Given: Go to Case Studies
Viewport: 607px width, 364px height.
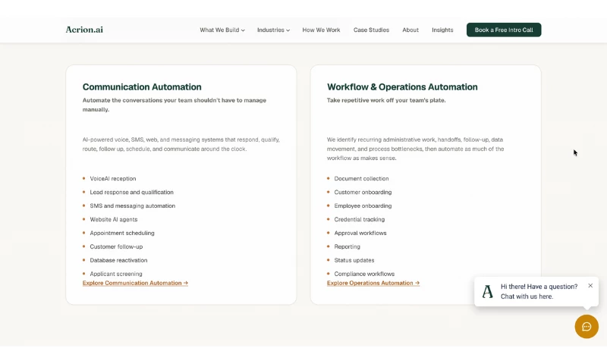Looking at the screenshot, I should [371, 30].
